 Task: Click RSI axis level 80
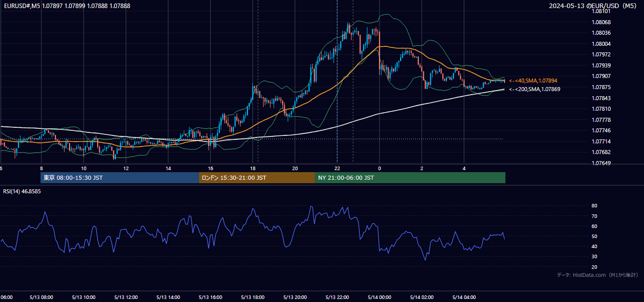[594, 206]
